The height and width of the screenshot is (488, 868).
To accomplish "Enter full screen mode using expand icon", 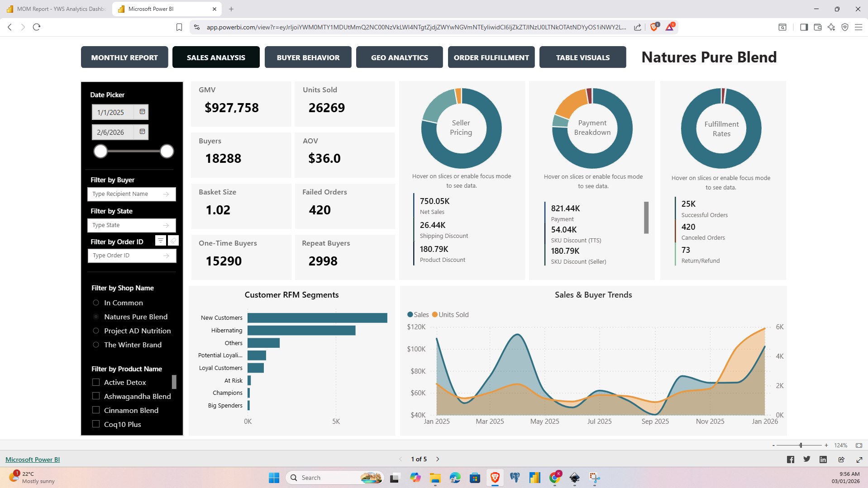I will (859, 460).
